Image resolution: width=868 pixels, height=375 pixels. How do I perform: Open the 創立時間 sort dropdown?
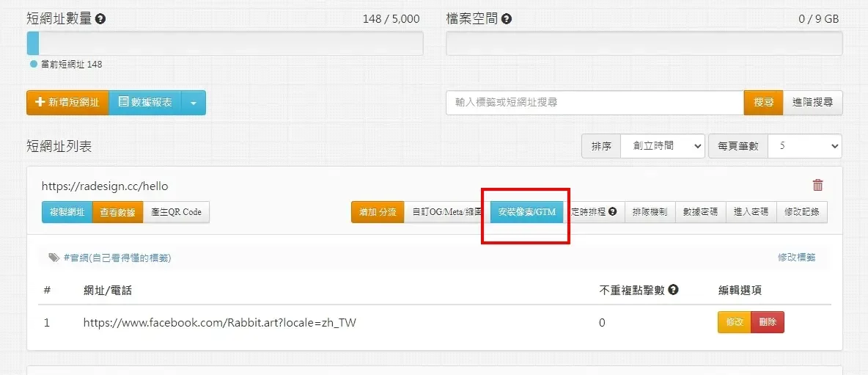point(663,146)
